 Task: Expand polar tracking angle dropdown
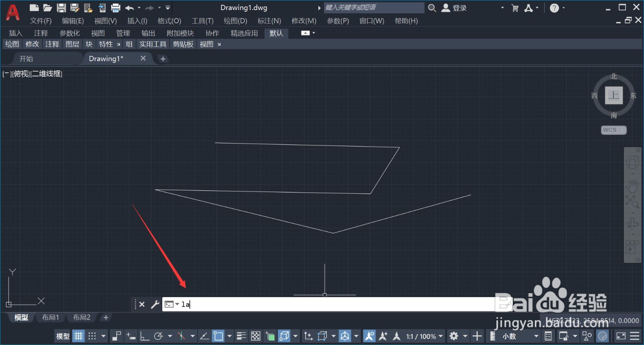pos(170,336)
